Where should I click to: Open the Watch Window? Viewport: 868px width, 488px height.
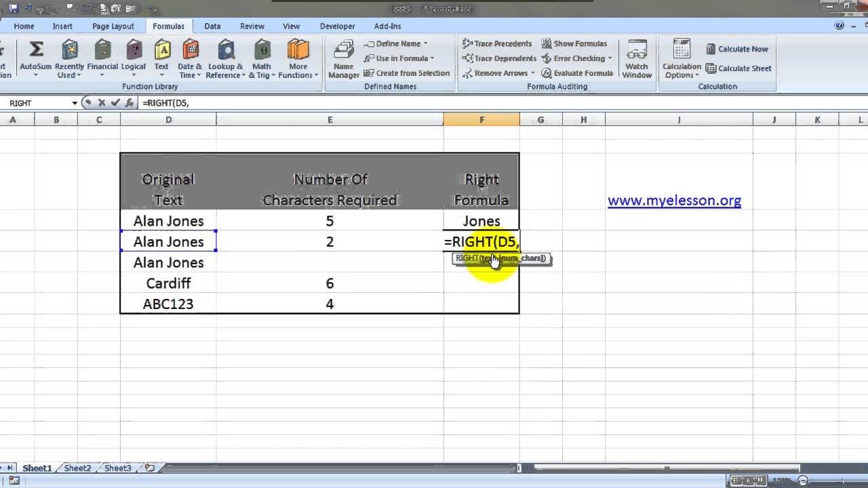point(637,59)
